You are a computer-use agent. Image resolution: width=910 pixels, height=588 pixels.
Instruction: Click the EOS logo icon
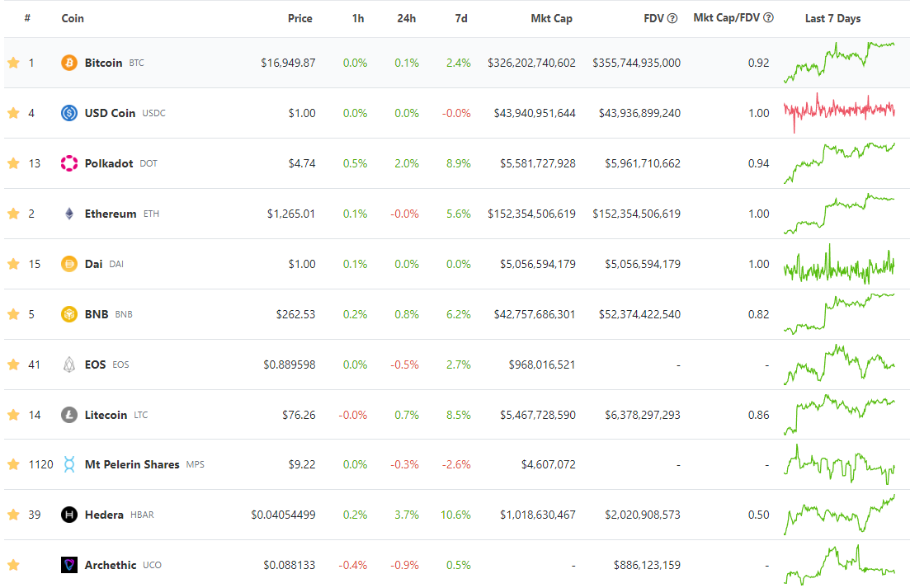pyautogui.click(x=69, y=365)
